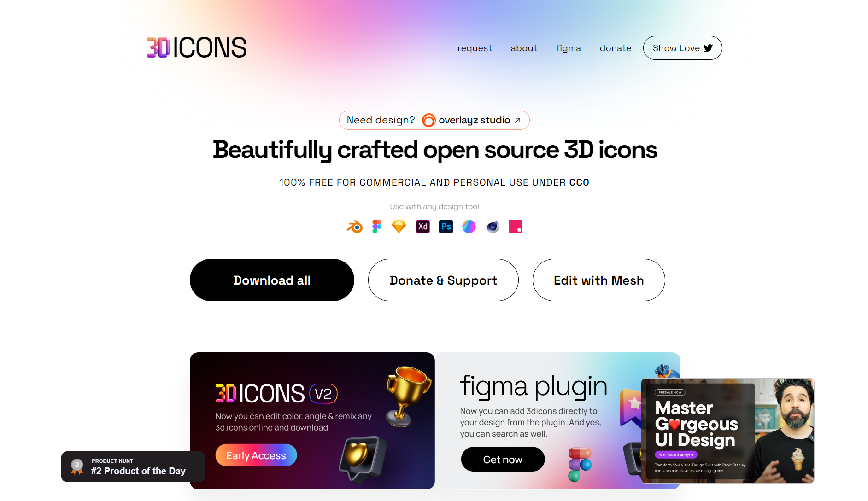
Task: Click the Adobe XD icon
Action: [x=423, y=227]
